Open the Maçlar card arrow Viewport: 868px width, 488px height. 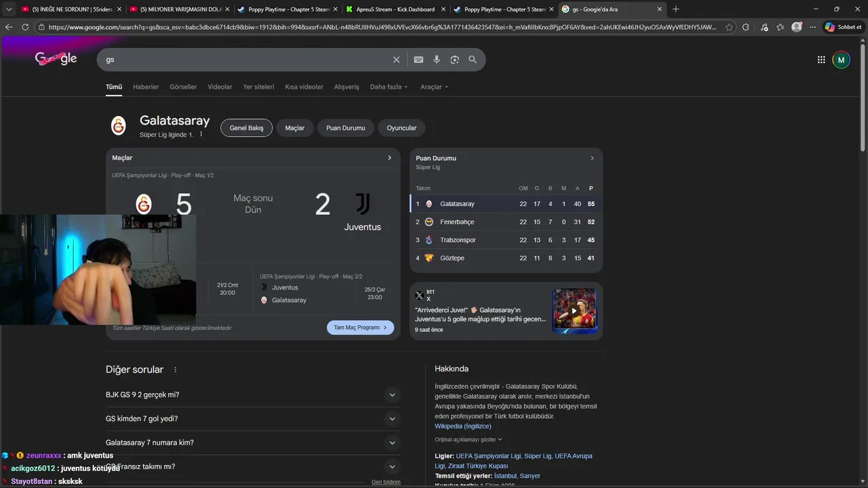pyautogui.click(x=389, y=158)
